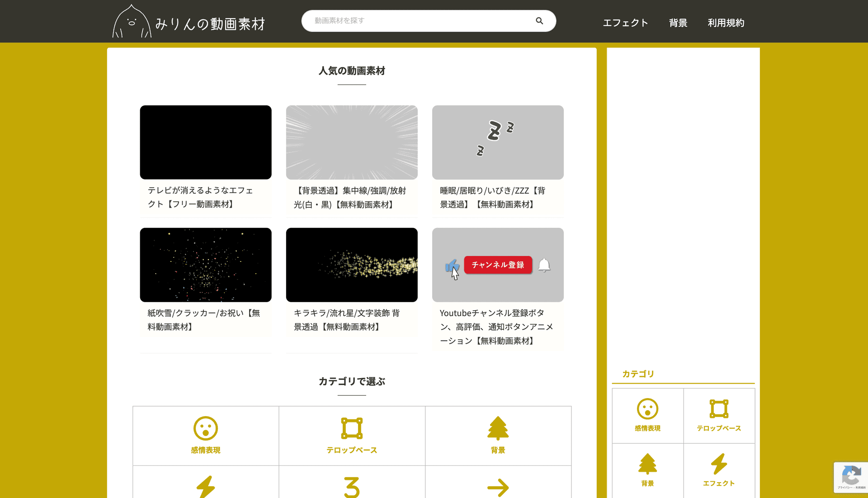Image resolution: width=868 pixels, height=498 pixels.
Task: Click the search magnifier icon
Action: [x=539, y=21]
